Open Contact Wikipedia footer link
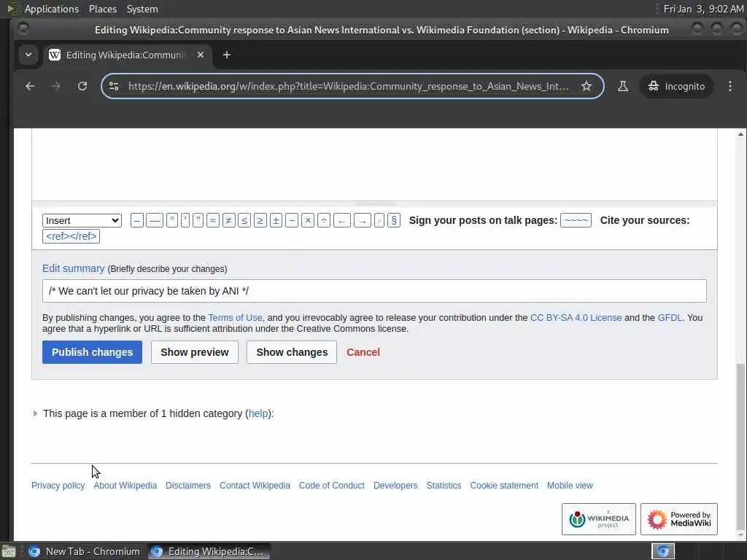Viewport: 747px width, 560px height. [x=255, y=485]
